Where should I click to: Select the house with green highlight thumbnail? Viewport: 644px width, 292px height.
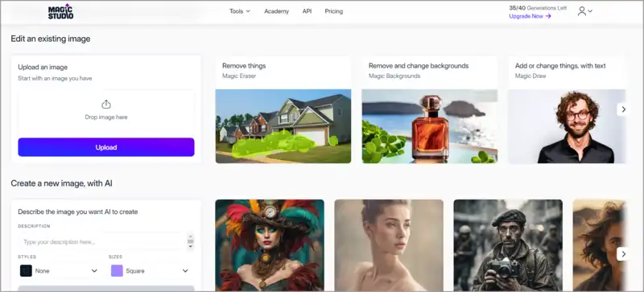283,126
